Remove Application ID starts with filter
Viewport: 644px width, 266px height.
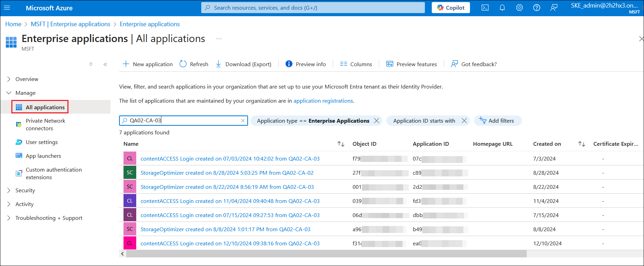464,121
